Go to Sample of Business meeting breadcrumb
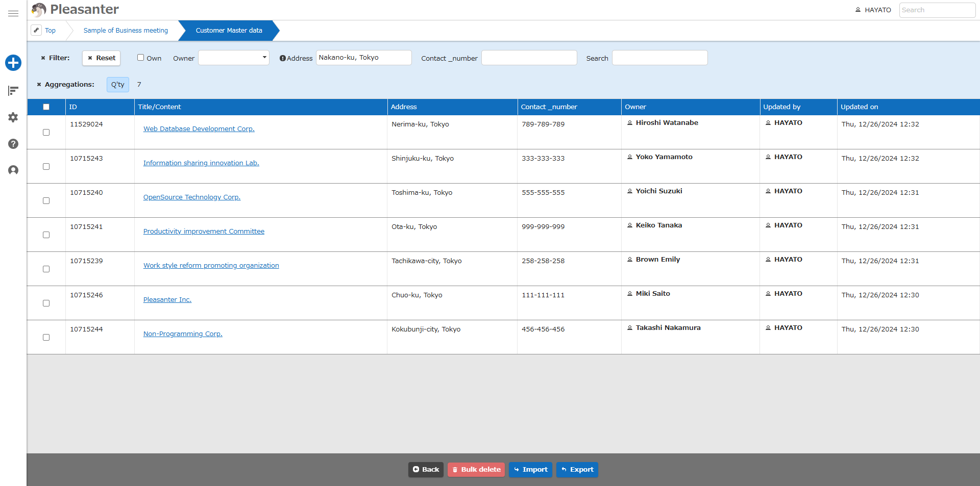Screen dimensions: 980x486 tap(126, 31)
